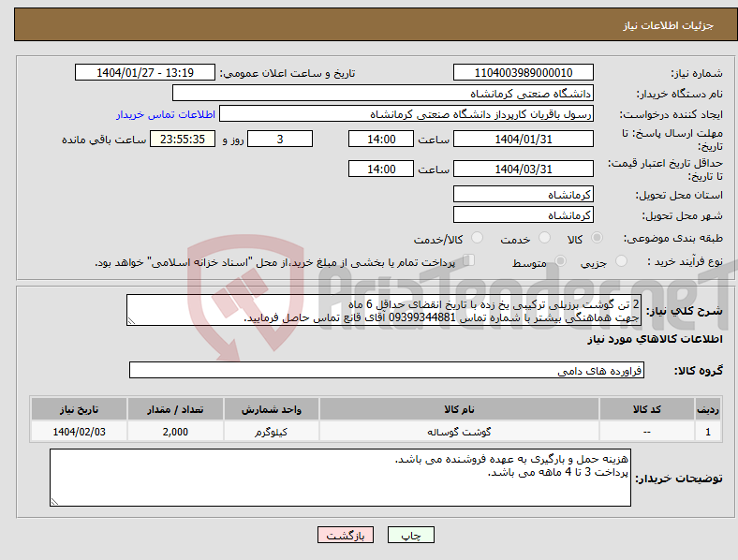Screen dimensions: 738x560
Task: Click the price validity time 14:00 field
Action: 381,169
